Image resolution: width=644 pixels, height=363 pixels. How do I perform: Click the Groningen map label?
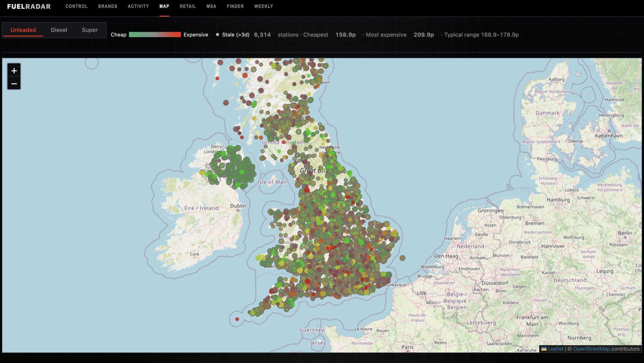tap(491, 210)
